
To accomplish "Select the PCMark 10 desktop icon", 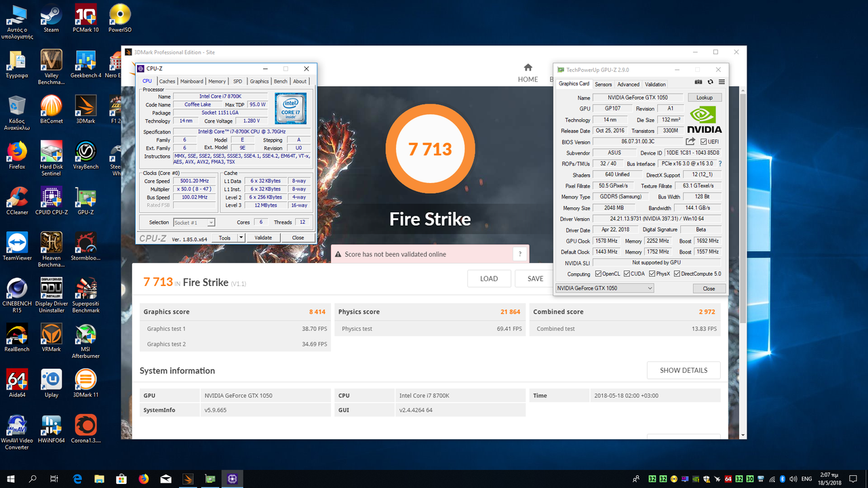I will coord(85,18).
